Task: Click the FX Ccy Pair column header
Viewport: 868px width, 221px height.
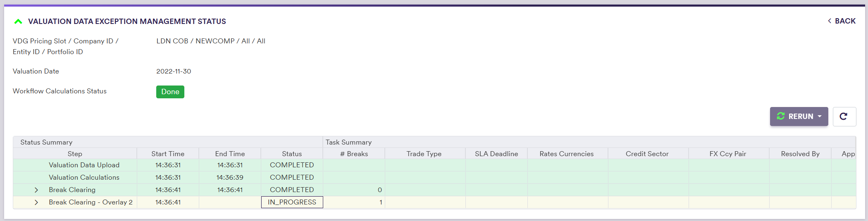Action: coord(727,154)
